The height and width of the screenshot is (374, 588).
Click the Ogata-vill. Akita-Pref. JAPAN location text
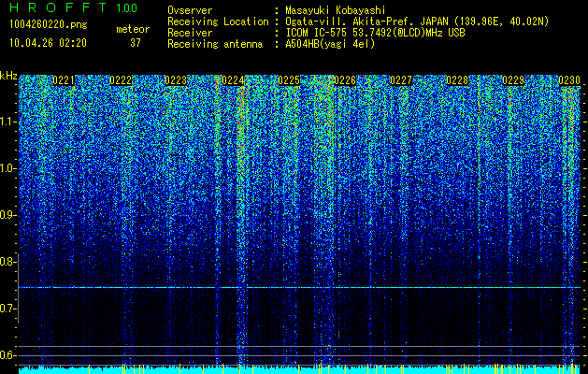tap(417, 22)
